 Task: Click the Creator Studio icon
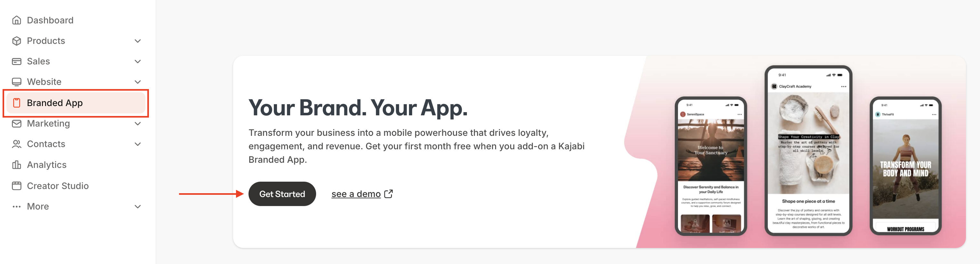(16, 186)
